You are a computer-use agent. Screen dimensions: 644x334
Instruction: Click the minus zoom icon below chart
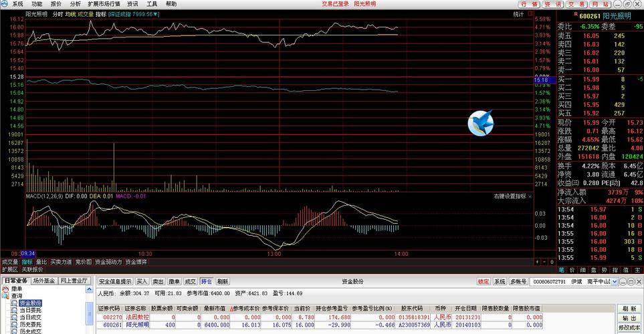point(544,262)
